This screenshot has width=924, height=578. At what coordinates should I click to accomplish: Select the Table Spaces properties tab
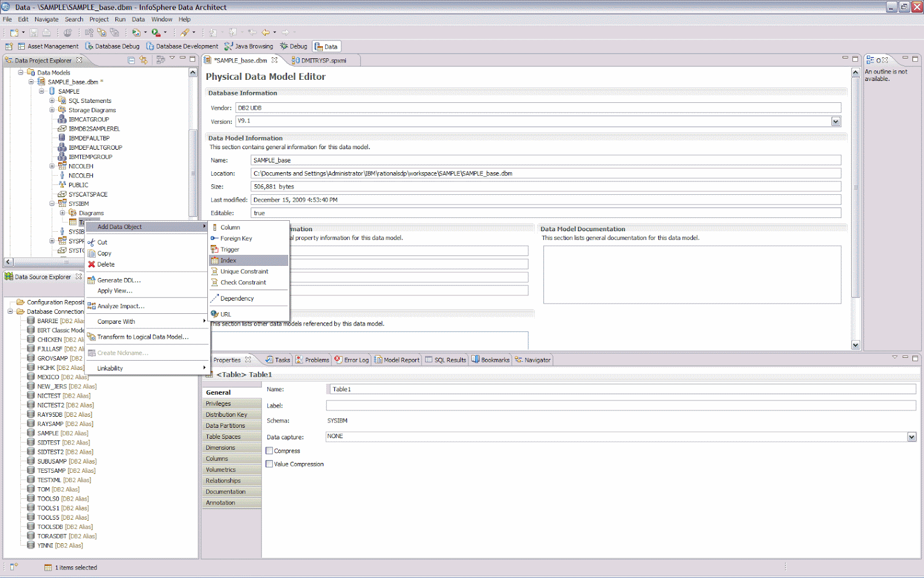click(x=232, y=437)
